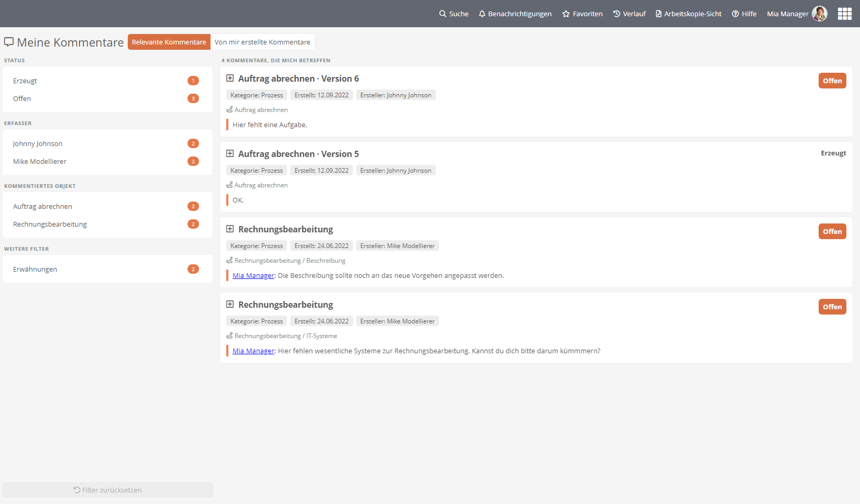Click 'Erstellt: 24.06.2022' tag on IT-Systeme comment
This screenshot has height=504, width=860.
pyautogui.click(x=322, y=321)
